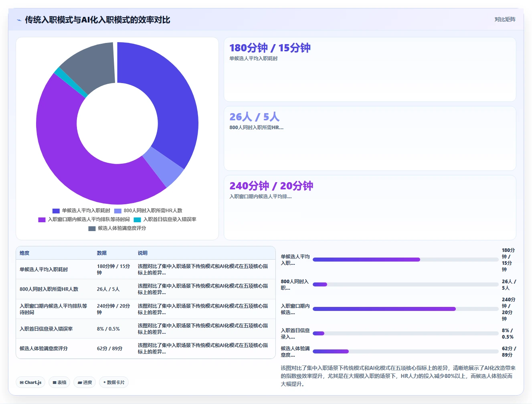Click the dashboard title 传统入职模式与AI化入职模式的效率对比
This screenshot has height=404, width=532.
97,20
